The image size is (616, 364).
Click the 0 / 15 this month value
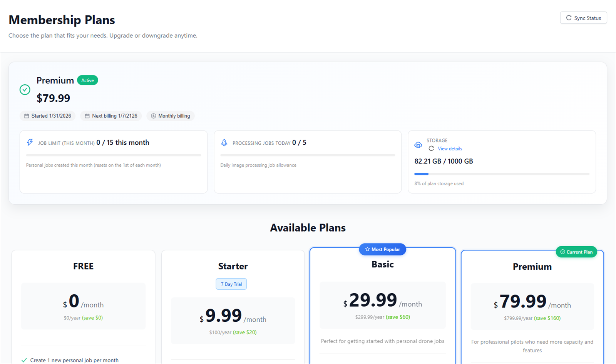[123, 142]
